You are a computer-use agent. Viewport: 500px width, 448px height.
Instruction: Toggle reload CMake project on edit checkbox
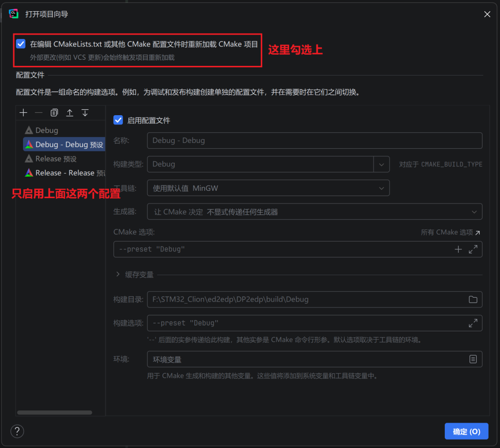pyautogui.click(x=21, y=44)
